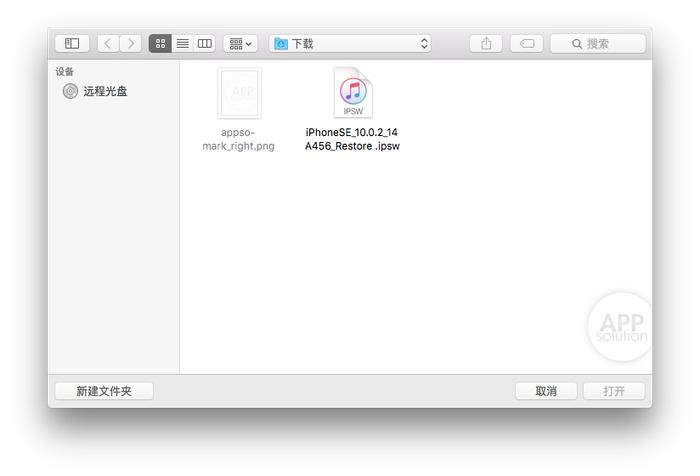Go forward with the right arrow
Screen dimensions: 700x476
130,43
